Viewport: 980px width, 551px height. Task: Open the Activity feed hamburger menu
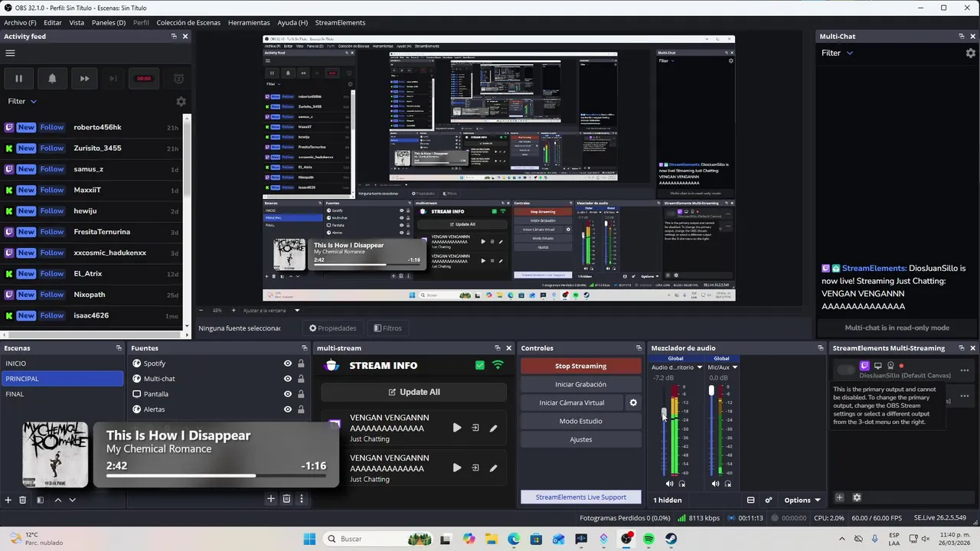pyautogui.click(x=10, y=53)
